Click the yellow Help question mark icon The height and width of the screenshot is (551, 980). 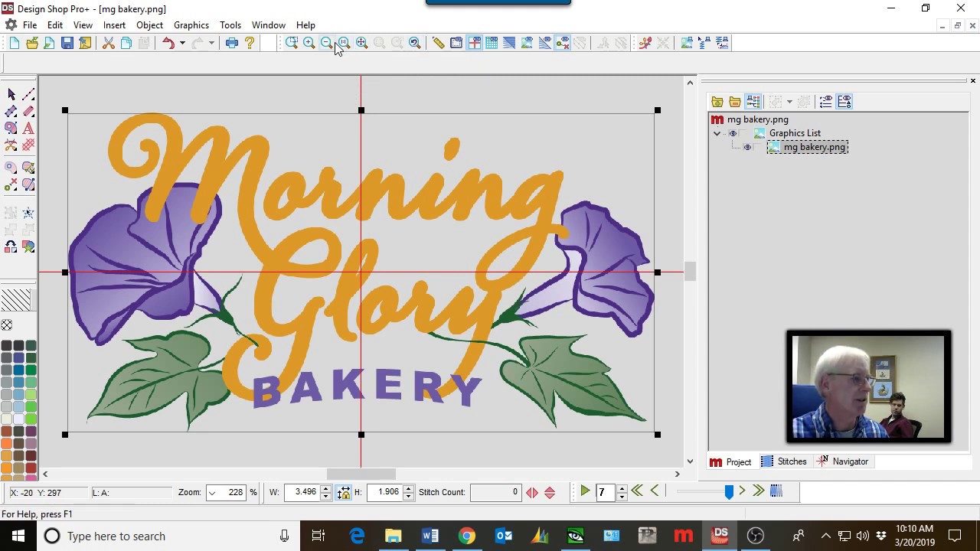pos(250,43)
